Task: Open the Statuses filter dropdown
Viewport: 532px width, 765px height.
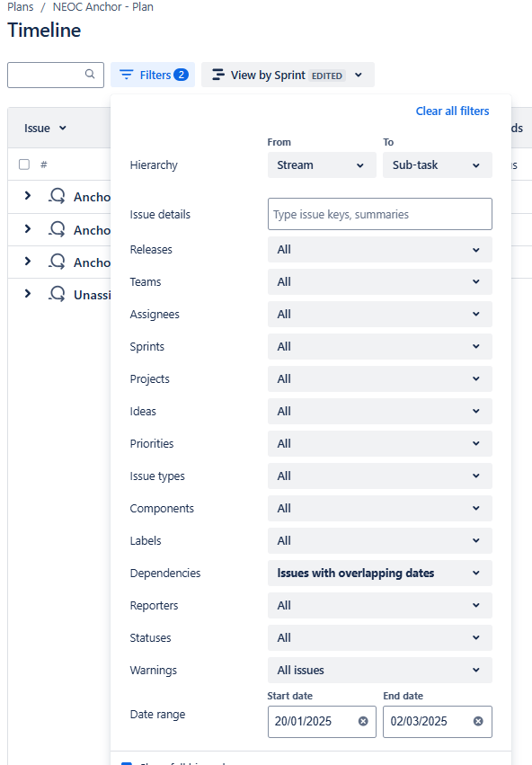Action: 380,637
